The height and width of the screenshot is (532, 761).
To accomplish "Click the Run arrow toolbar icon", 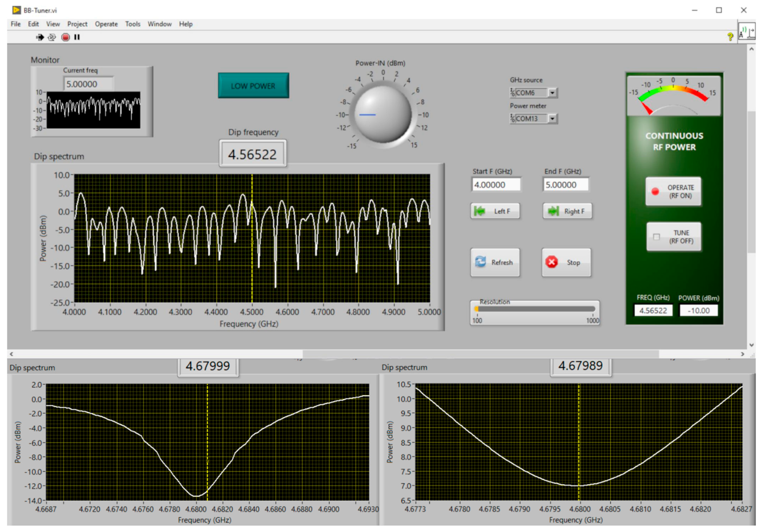I will pyautogui.click(x=40, y=37).
